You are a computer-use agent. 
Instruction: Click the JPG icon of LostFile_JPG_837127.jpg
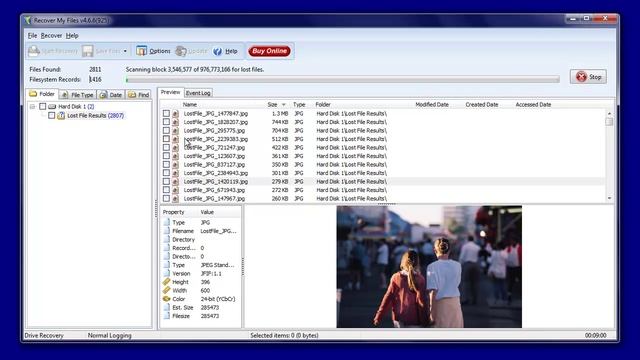(176, 164)
